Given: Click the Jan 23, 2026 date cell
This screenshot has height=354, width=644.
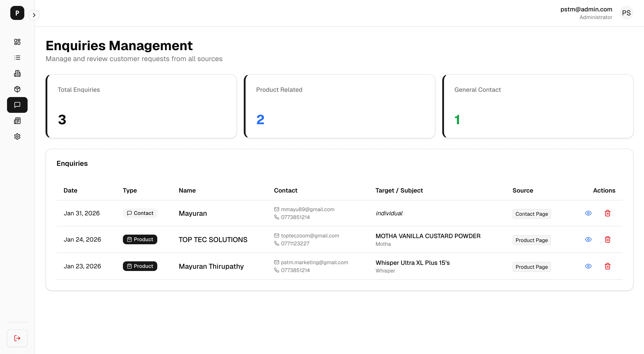Looking at the screenshot, I should [82, 266].
